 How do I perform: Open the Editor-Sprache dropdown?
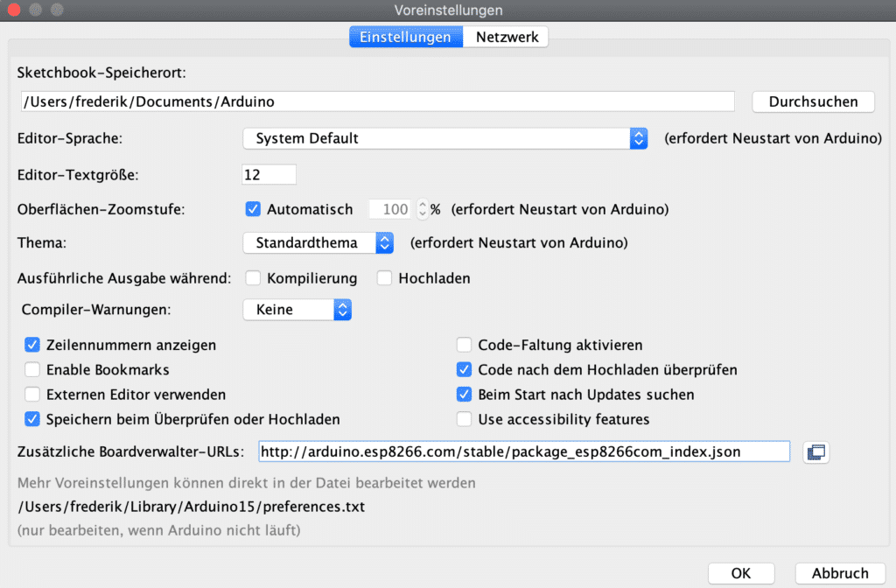444,138
